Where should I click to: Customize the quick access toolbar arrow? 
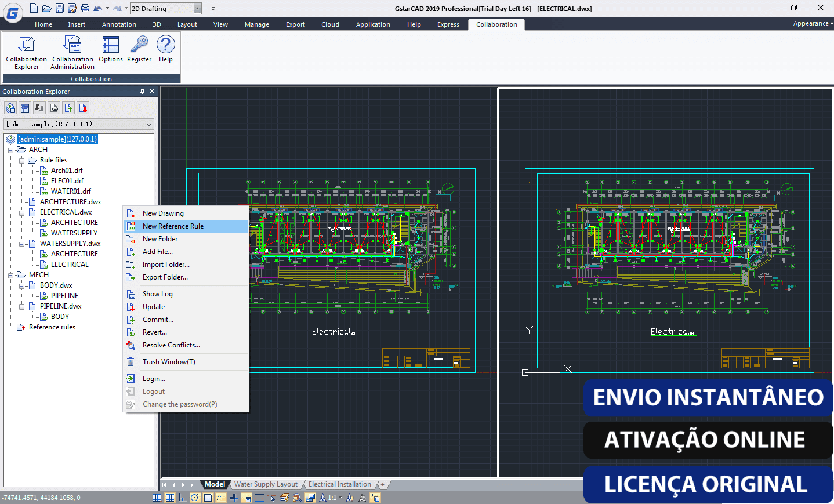pyautogui.click(x=213, y=9)
